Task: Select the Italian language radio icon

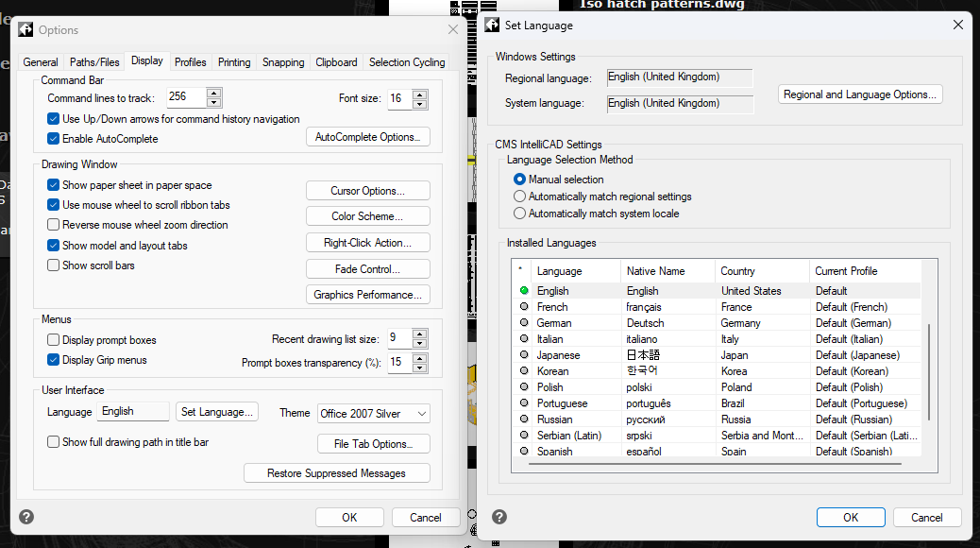Action: (524, 338)
